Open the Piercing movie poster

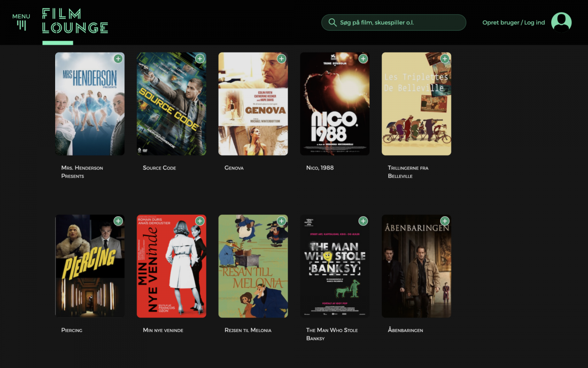[90, 266]
